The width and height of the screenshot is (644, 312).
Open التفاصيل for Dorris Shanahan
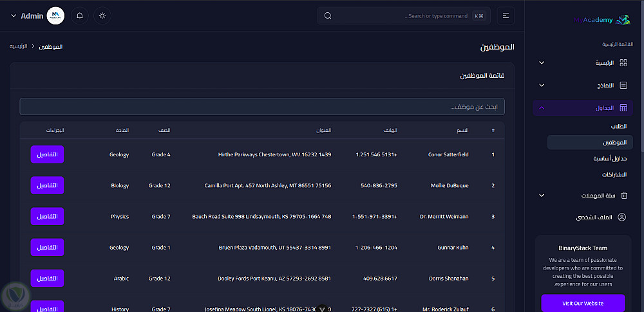tap(47, 279)
